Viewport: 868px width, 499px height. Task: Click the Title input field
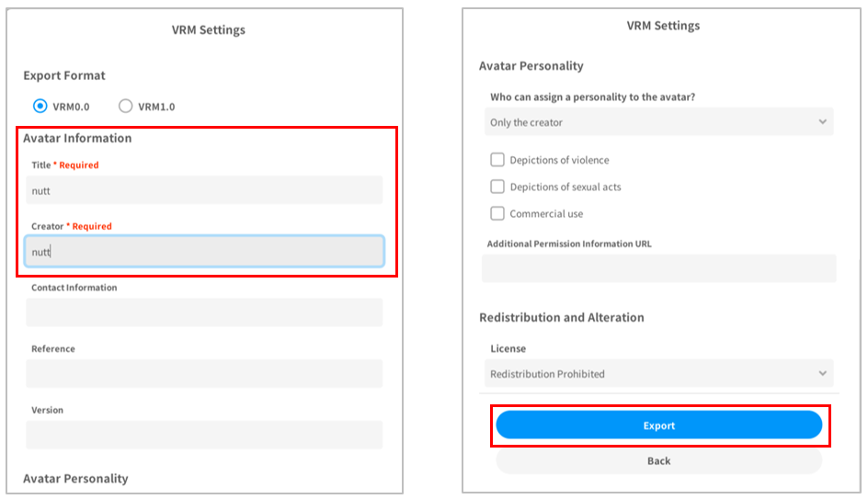coord(204,190)
